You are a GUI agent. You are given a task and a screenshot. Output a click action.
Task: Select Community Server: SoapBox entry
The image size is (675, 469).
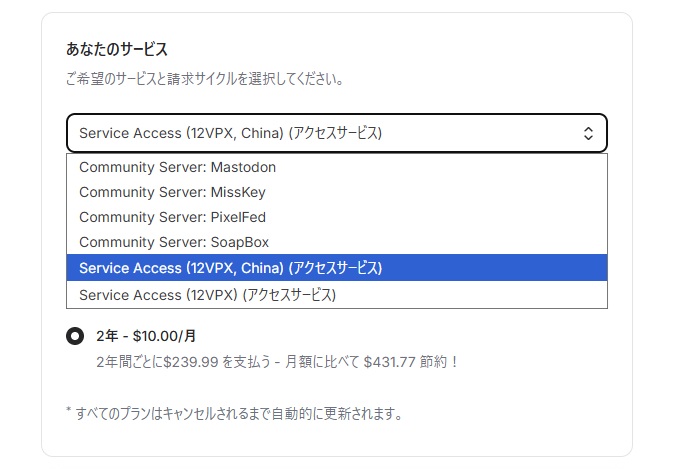[174, 242]
